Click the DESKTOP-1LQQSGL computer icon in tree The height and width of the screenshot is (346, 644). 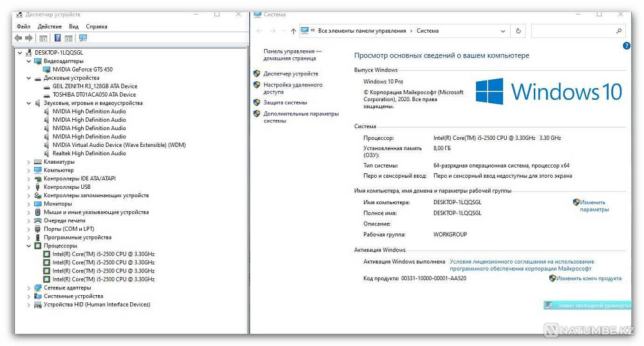tap(29, 53)
